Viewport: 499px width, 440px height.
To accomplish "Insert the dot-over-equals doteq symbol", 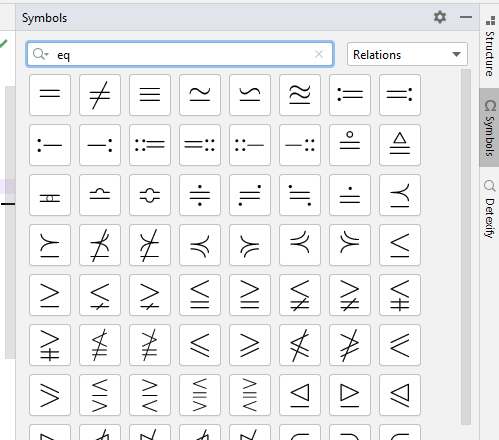I will tap(350, 195).
